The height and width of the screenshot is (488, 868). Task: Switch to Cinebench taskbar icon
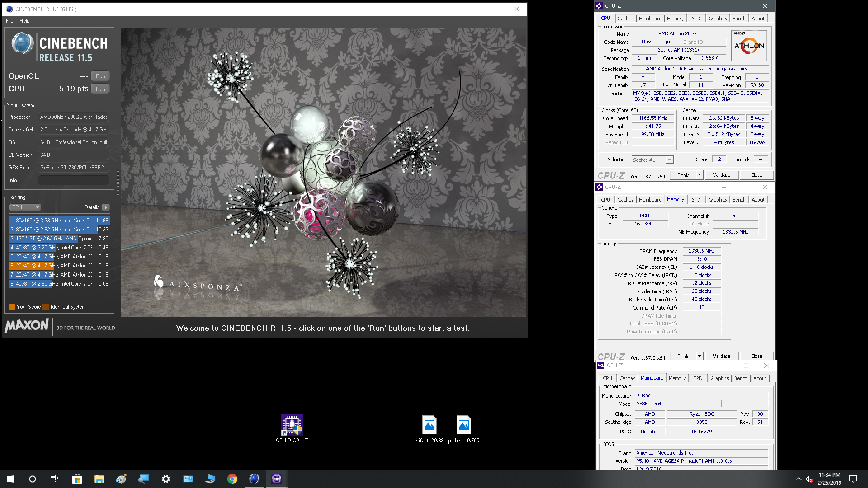point(255,479)
